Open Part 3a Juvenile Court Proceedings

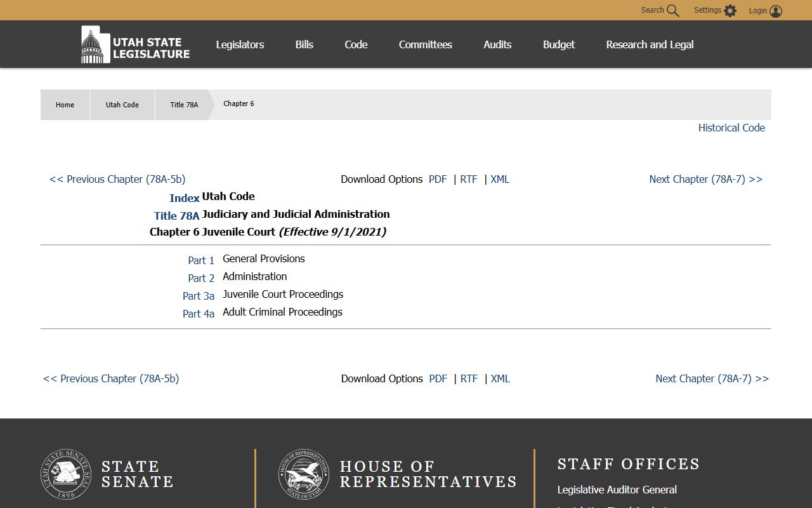point(199,296)
